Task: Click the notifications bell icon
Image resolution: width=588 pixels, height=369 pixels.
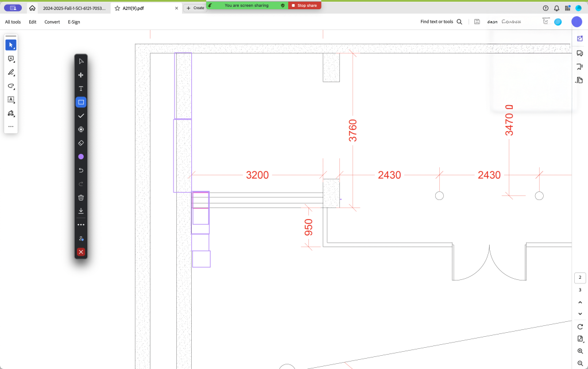Action: tap(556, 8)
